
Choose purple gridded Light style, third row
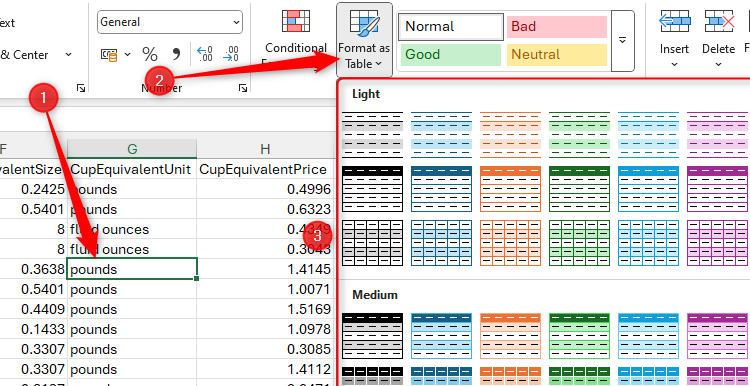coord(717,243)
